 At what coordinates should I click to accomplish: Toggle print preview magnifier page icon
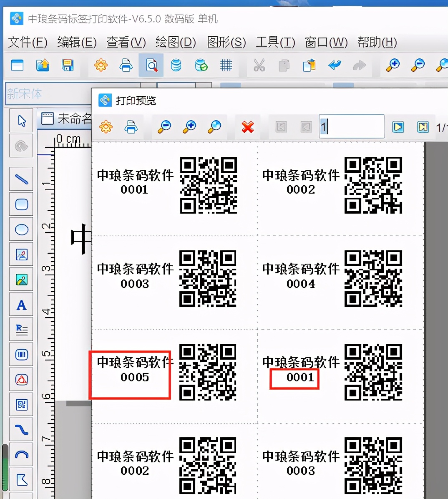(x=151, y=65)
